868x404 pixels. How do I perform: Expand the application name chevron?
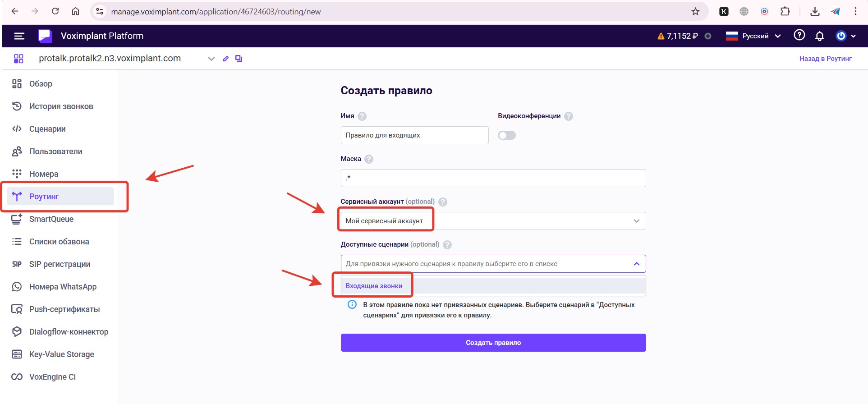click(211, 59)
